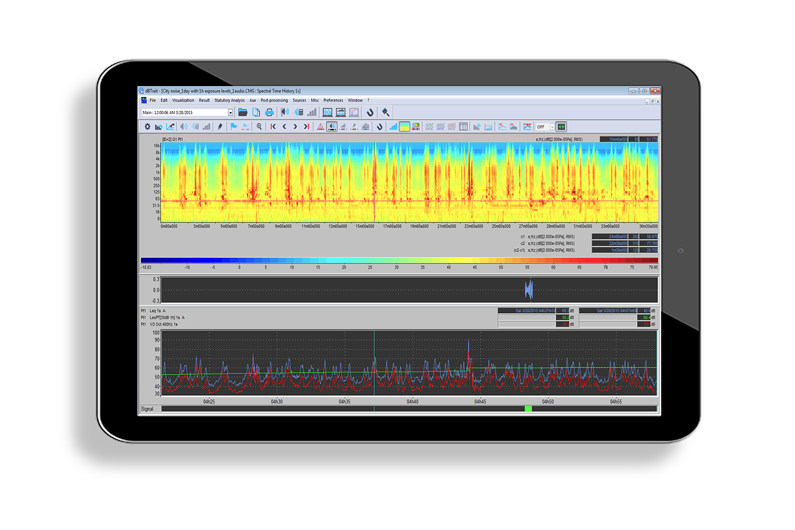This screenshot has height=530, width=795.
Task: Expand the OFF dropdown in toolbar
Action: (552, 127)
